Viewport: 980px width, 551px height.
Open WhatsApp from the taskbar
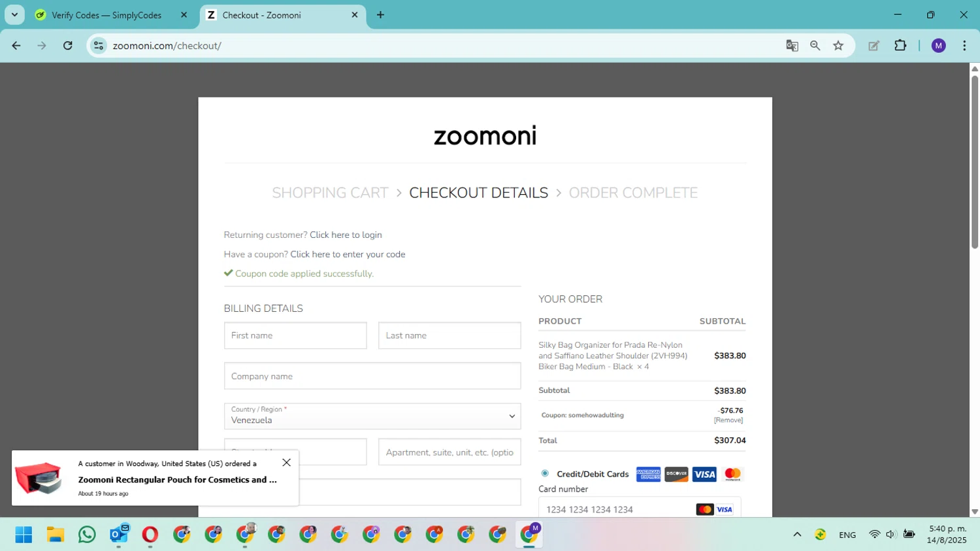pyautogui.click(x=87, y=535)
